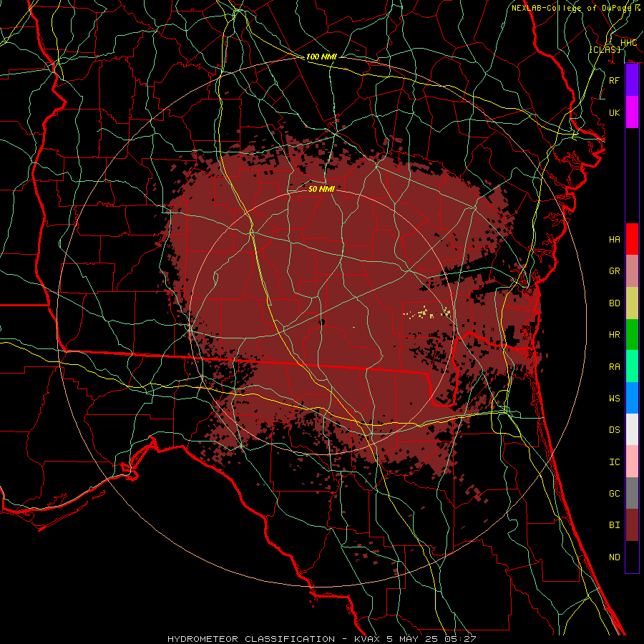Click the GC legend label
Image resolution: width=644 pixels, height=644 pixels.
[614, 494]
